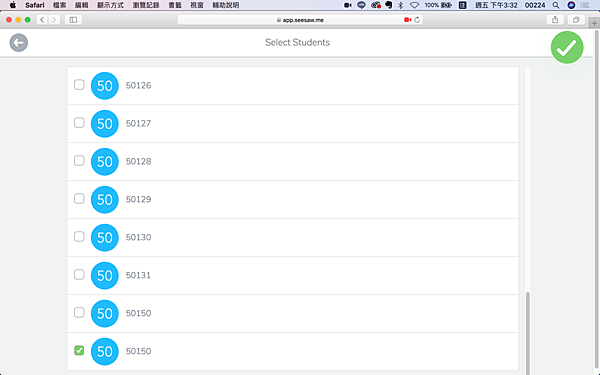Click the app.seesaw.me address bar
The height and width of the screenshot is (375, 600).
pyautogui.click(x=300, y=20)
